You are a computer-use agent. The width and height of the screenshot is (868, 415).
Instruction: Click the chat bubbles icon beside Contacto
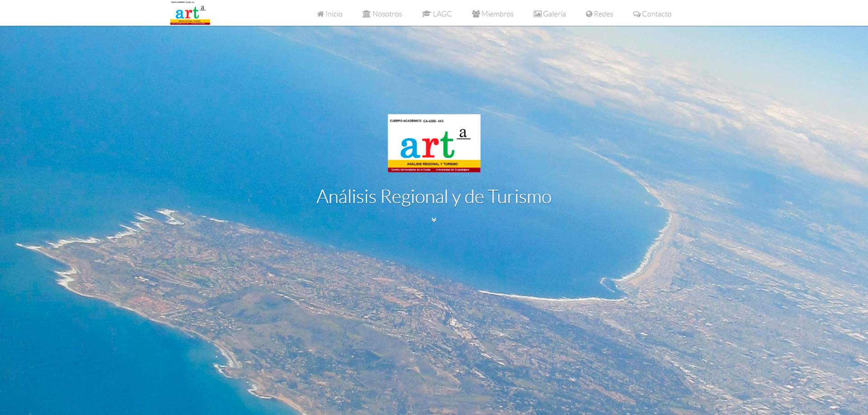coord(637,14)
